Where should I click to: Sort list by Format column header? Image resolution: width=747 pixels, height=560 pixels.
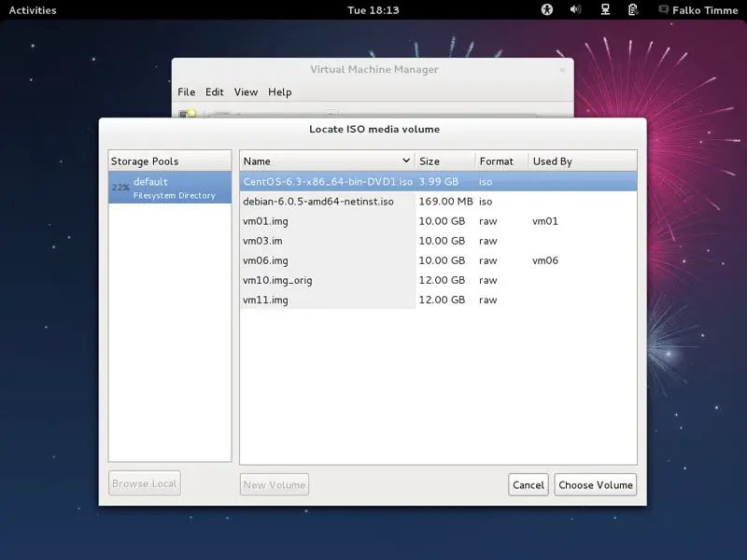[x=501, y=161]
